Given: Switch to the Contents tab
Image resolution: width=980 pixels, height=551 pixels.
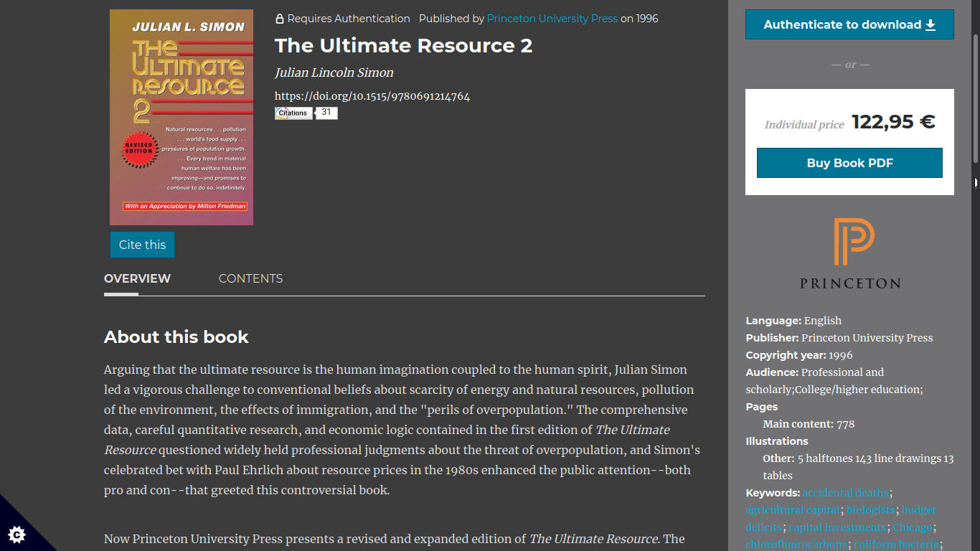Looking at the screenshot, I should pyautogui.click(x=250, y=279).
